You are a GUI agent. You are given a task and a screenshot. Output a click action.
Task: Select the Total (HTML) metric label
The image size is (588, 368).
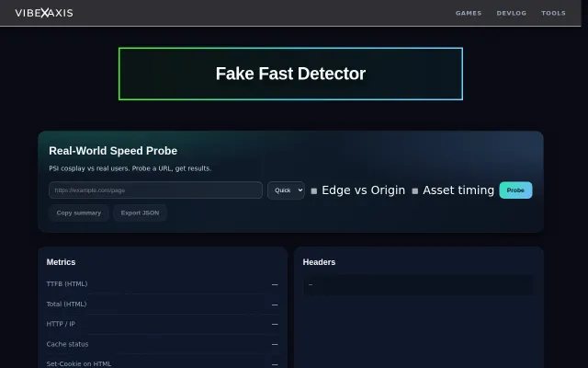pyautogui.click(x=66, y=304)
